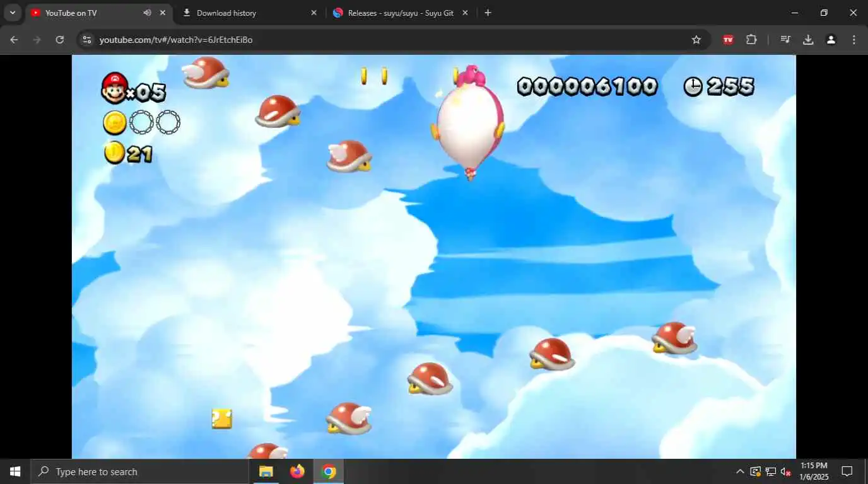The height and width of the screenshot is (484, 868).
Task: Click the Chrome taskbar icon
Action: pos(329,471)
